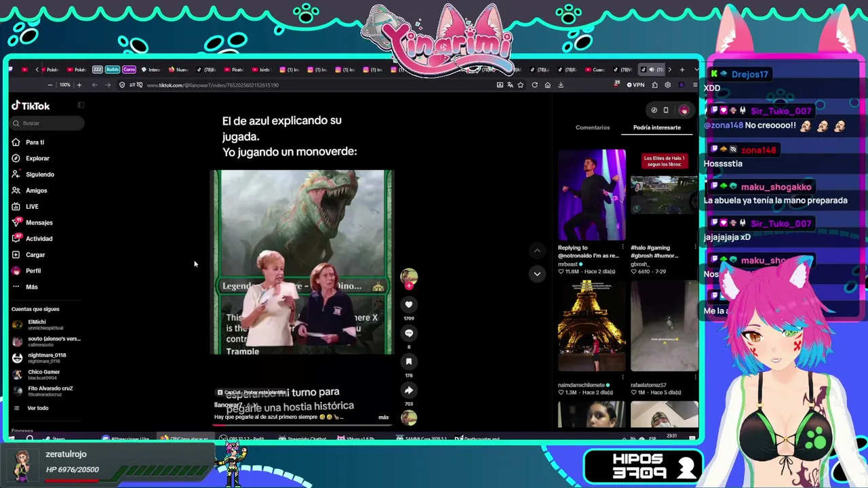Open mrbeast suggested video thumbnail
The image size is (868, 488).
click(x=592, y=195)
